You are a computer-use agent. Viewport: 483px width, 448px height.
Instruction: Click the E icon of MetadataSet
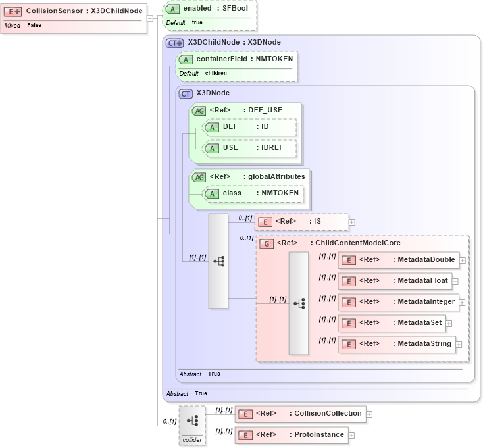pyautogui.click(x=349, y=323)
